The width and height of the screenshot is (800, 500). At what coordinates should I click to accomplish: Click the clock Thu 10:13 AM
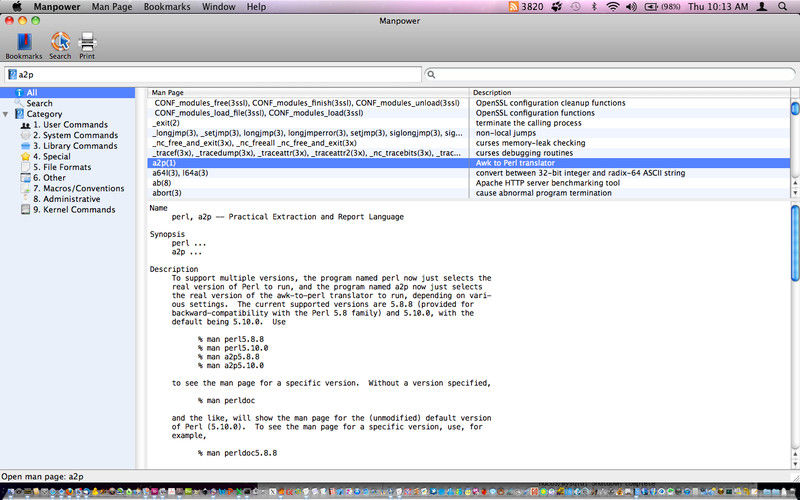point(718,7)
